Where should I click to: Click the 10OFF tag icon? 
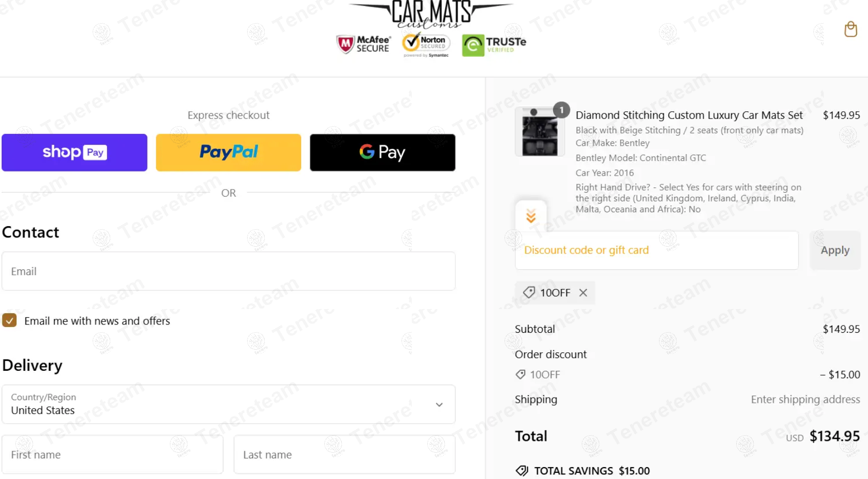529,293
